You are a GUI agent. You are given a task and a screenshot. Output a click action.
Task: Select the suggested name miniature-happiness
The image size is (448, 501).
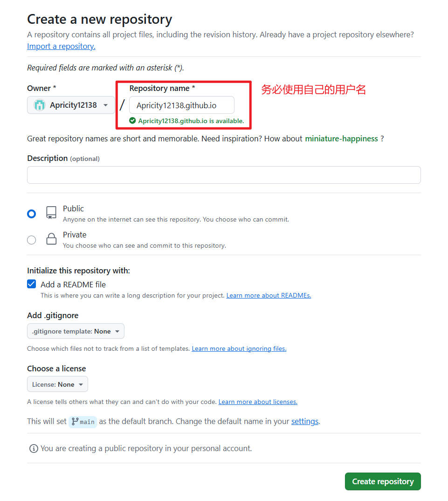point(341,139)
